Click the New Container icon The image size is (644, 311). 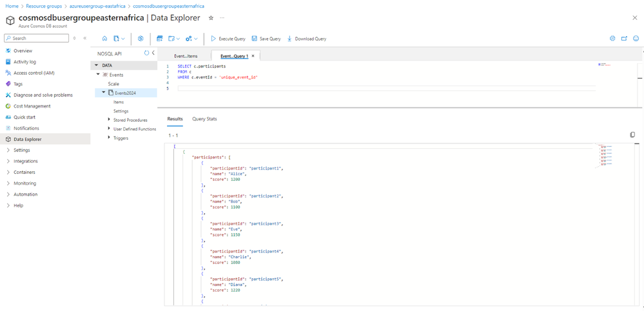[x=116, y=39]
